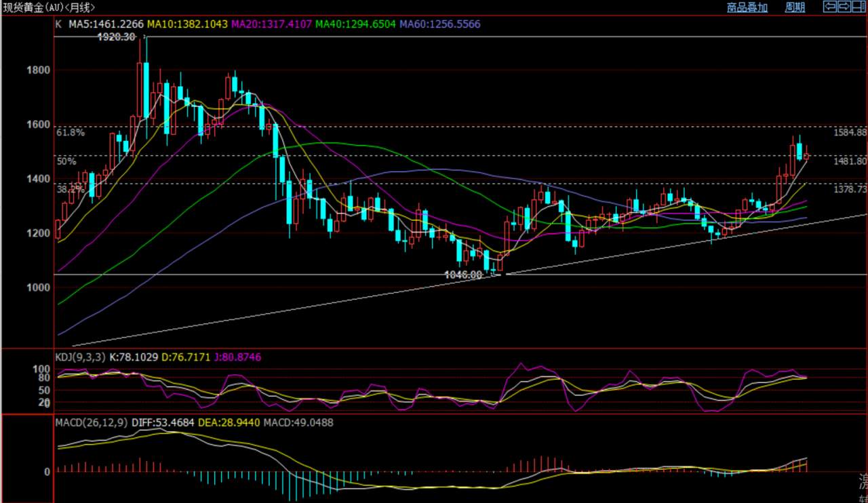Viewport: 868px width, 503px height.
Task: Click the 61.8% Fibonacci level label
Action: 71,133
